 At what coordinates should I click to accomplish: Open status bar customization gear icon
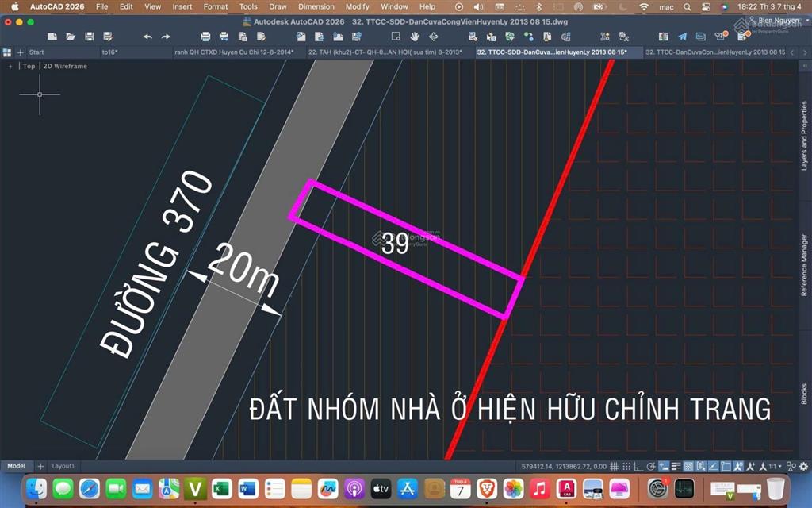[804, 466]
